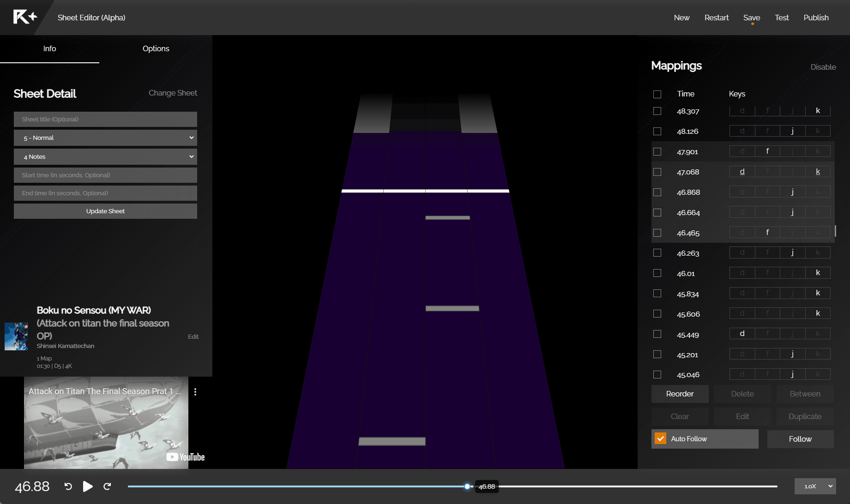
Task: Toggle the f key on row 47.901
Action: tap(767, 151)
